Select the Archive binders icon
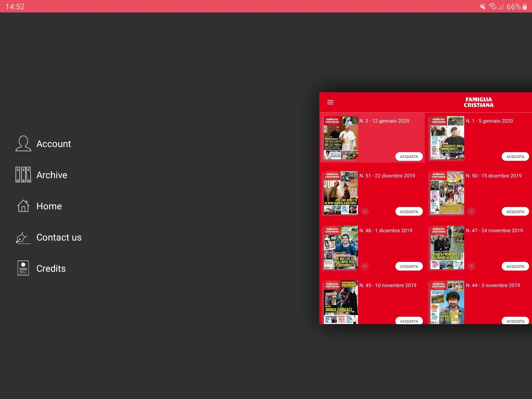 click(x=23, y=175)
